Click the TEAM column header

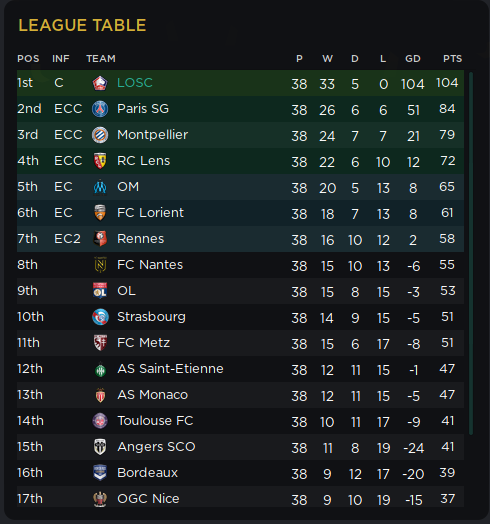[x=101, y=59]
